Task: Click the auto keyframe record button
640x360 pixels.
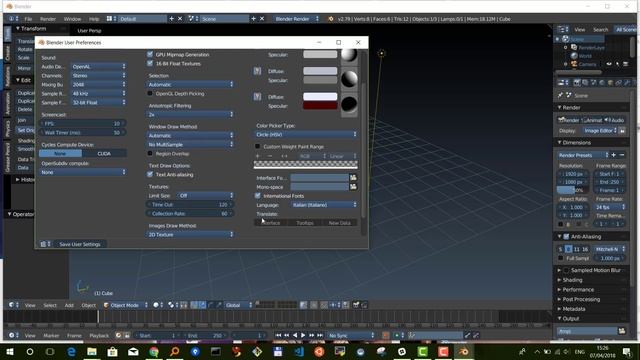Action: click(x=386, y=336)
